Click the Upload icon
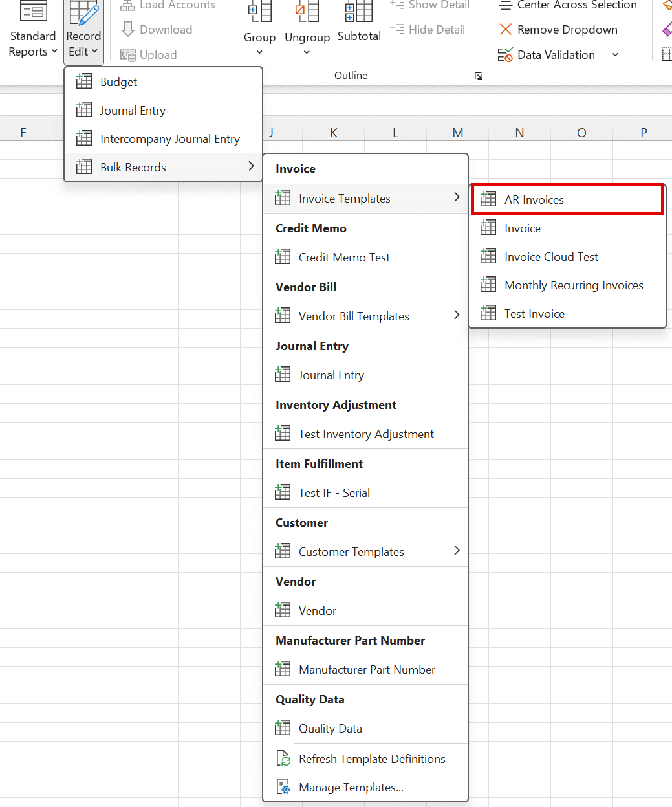672x807 pixels. tap(128, 55)
